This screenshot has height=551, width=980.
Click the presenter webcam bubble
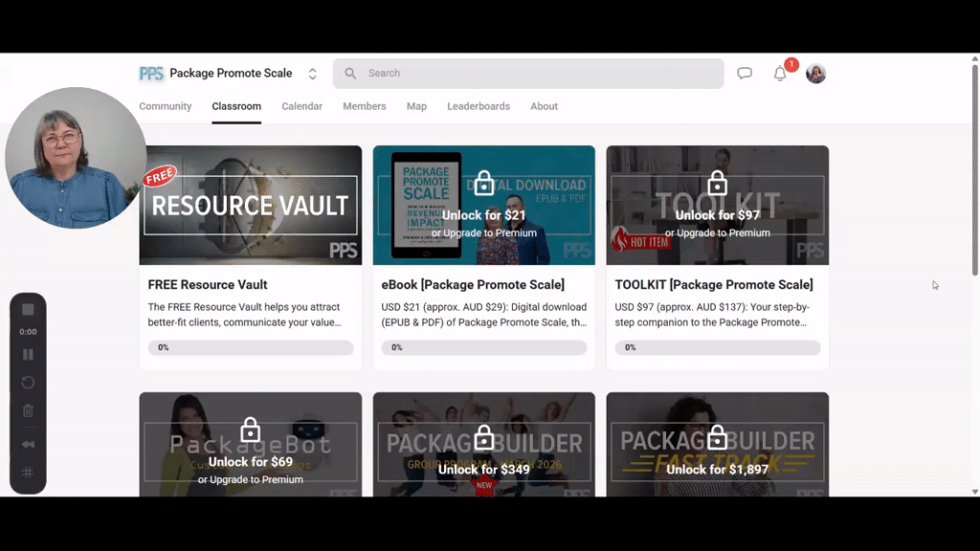(76, 158)
